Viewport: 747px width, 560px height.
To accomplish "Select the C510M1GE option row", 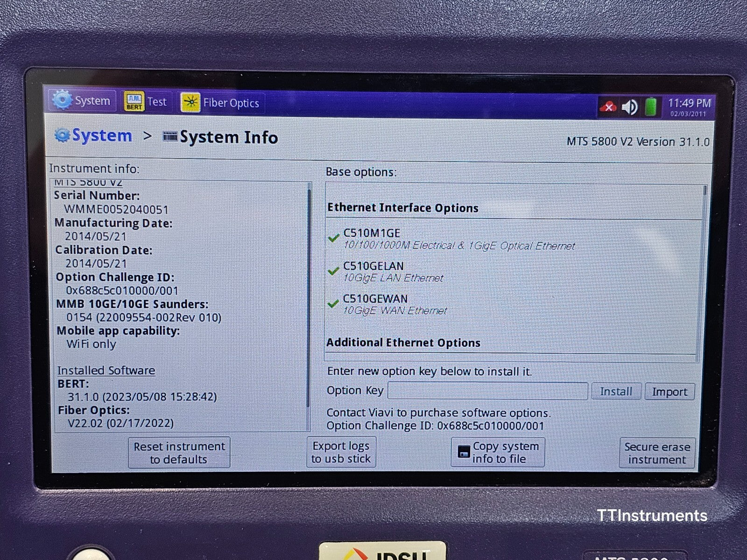I will tap(451, 239).
